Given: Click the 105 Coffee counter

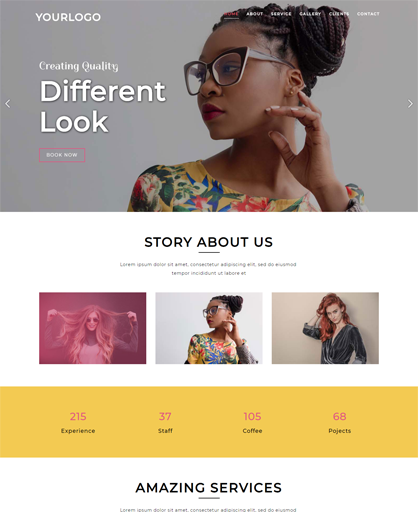Looking at the screenshot, I should [x=252, y=422].
